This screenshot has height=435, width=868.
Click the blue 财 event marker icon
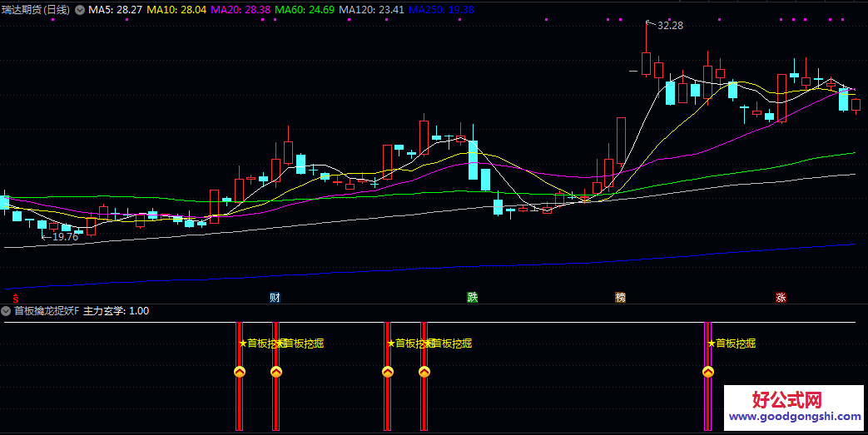275,297
